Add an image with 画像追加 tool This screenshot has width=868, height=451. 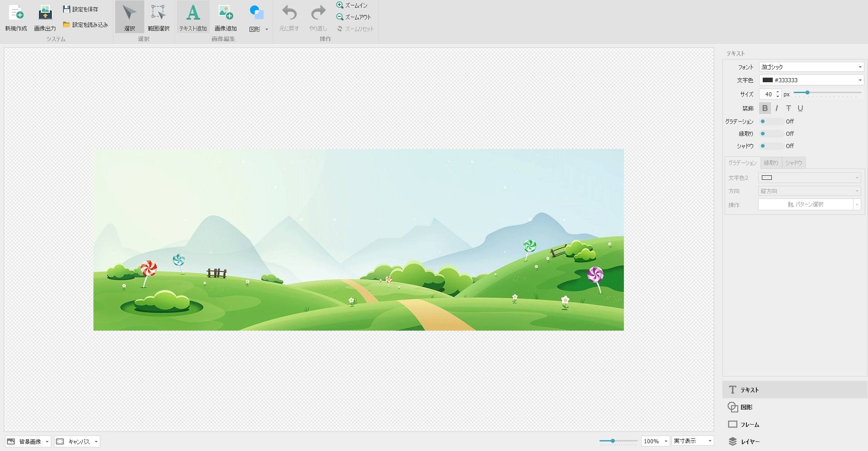(x=226, y=17)
